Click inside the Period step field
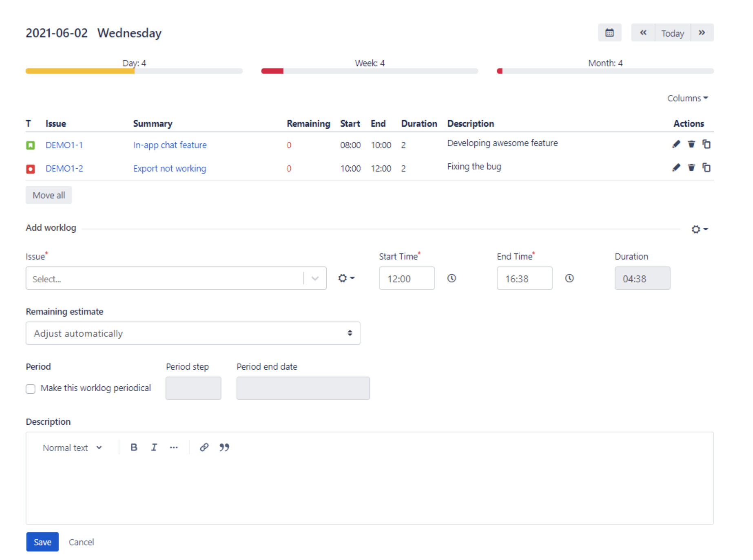Viewport: 753px width, 560px height. 193,388
